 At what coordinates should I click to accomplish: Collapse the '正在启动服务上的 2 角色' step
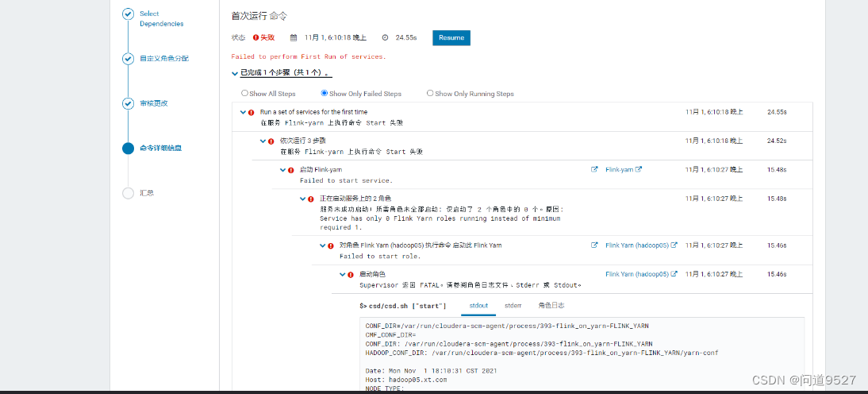(303, 199)
